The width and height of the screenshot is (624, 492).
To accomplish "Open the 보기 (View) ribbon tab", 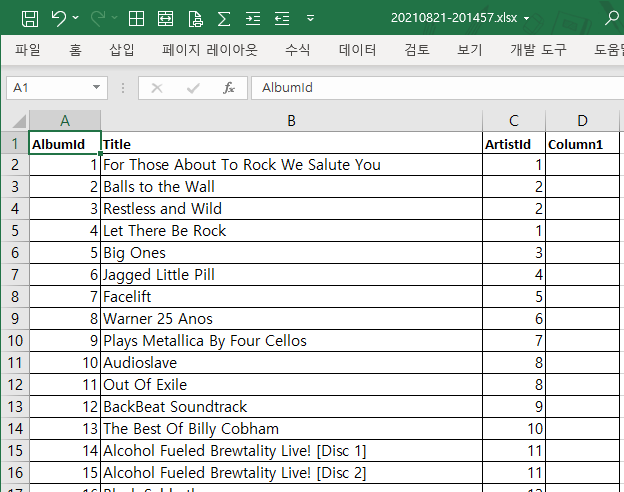I will pos(470,50).
